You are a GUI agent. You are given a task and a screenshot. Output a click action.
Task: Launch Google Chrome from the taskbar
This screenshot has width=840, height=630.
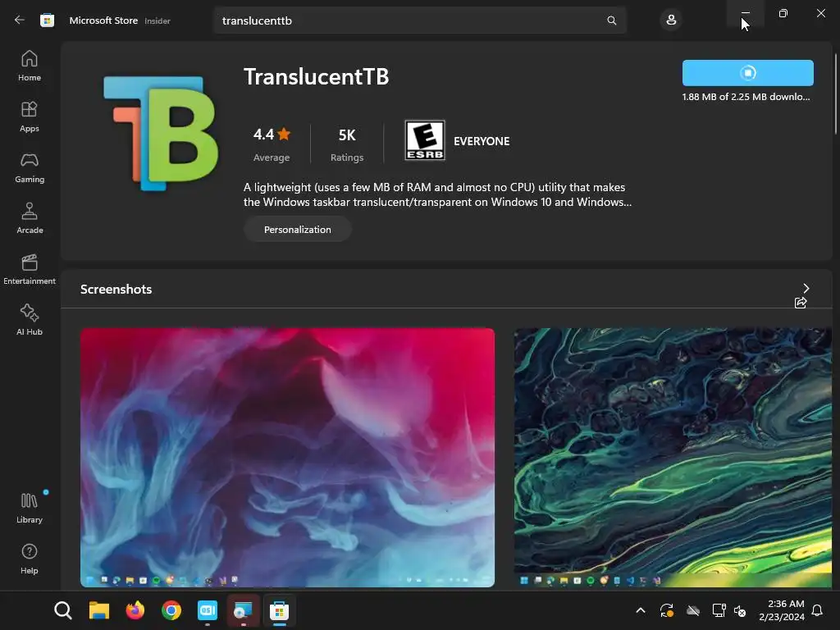[x=171, y=610]
